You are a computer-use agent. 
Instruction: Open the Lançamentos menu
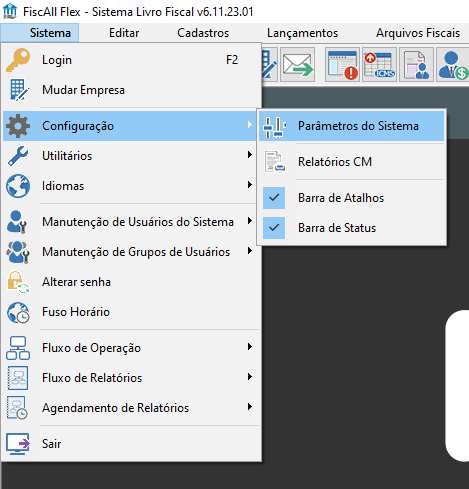tap(302, 33)
